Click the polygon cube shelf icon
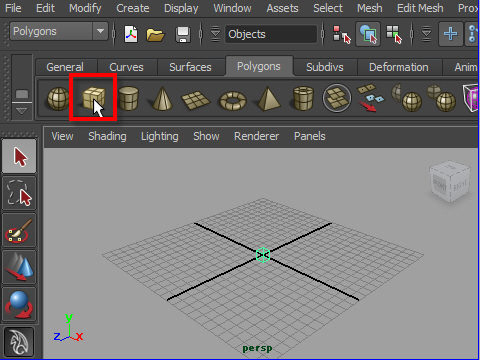This screenshot has height=360, width=480. [94, 98]
